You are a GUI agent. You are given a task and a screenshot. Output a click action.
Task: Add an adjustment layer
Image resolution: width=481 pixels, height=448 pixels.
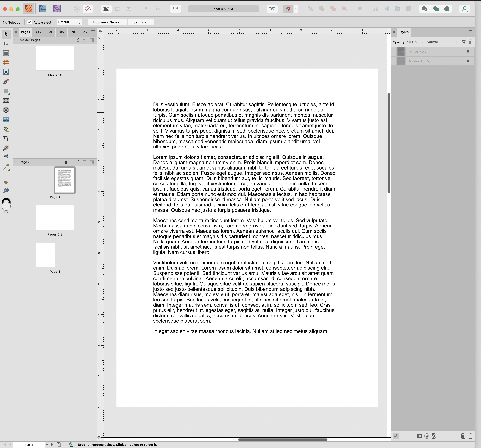[x=427, y=436]
